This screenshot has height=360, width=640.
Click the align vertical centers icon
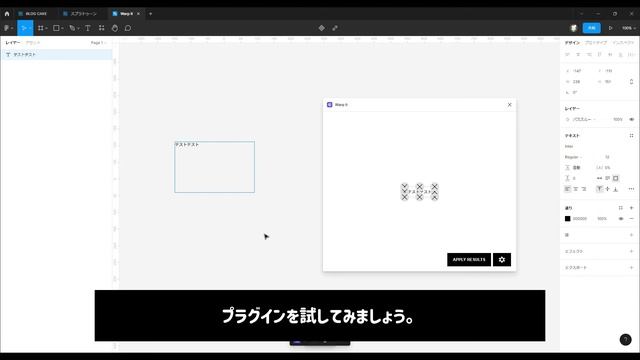tap(610, 54)
